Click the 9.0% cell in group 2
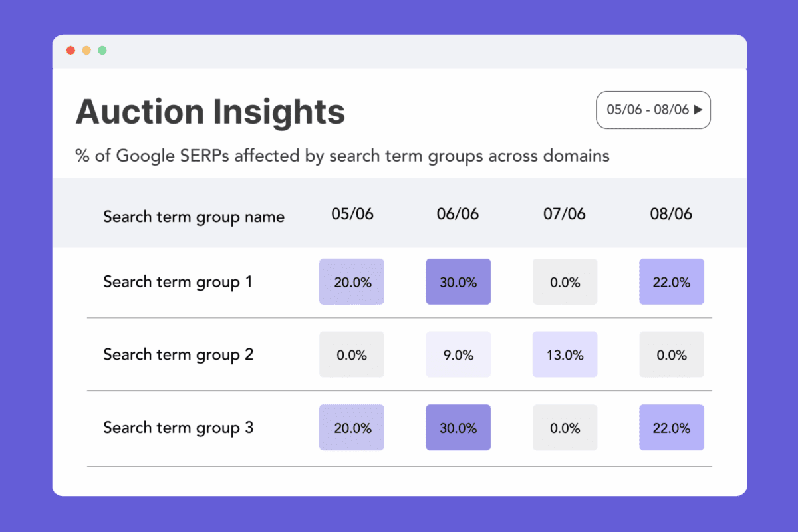Image resolution: width=798 pixels, height=532 pixels. [458, 355]
